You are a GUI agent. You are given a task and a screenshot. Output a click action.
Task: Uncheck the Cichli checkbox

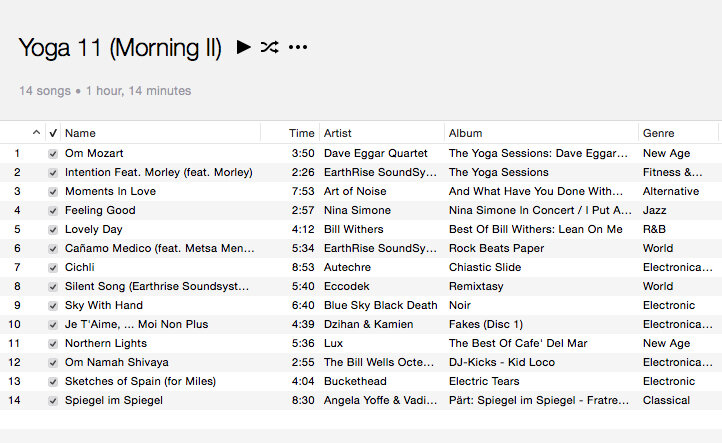(x=53, y=268)
